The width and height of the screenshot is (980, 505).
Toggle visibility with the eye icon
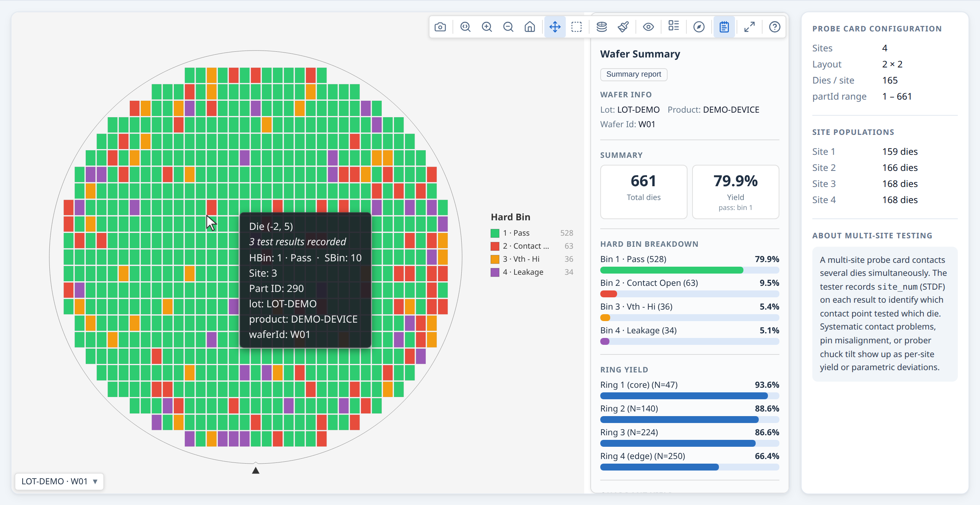(x=648, y=27)
